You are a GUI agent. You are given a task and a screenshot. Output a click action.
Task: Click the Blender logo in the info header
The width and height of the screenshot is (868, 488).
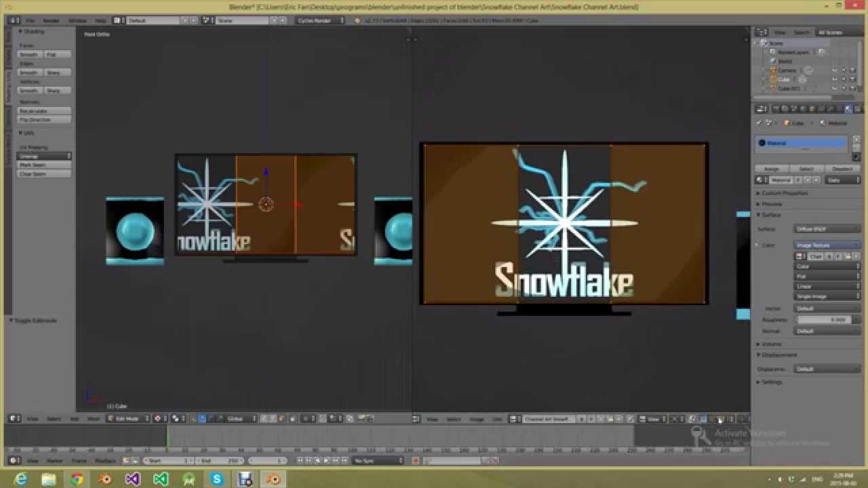(359, 20)
